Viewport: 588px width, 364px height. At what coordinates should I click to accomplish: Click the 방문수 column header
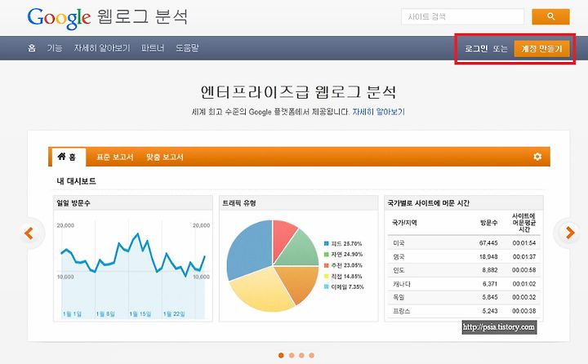(488, 223)
